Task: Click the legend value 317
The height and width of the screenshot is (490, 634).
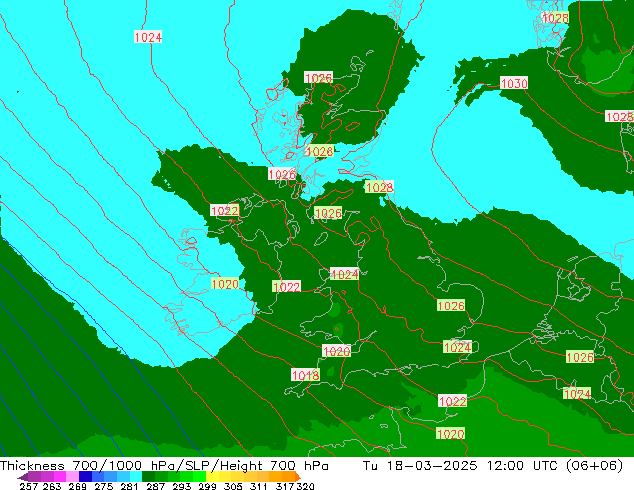Action: (285, 486)
